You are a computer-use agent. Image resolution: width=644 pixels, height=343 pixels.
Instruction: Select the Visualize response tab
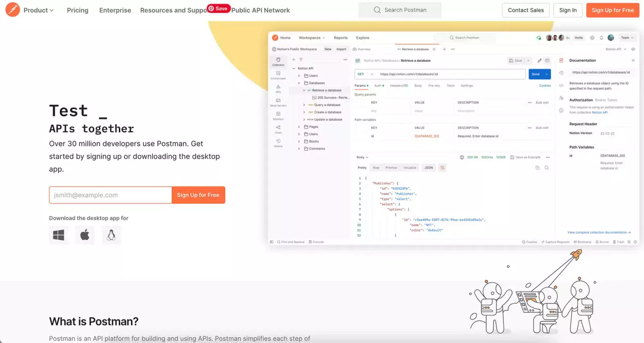(x=410, y=167)
